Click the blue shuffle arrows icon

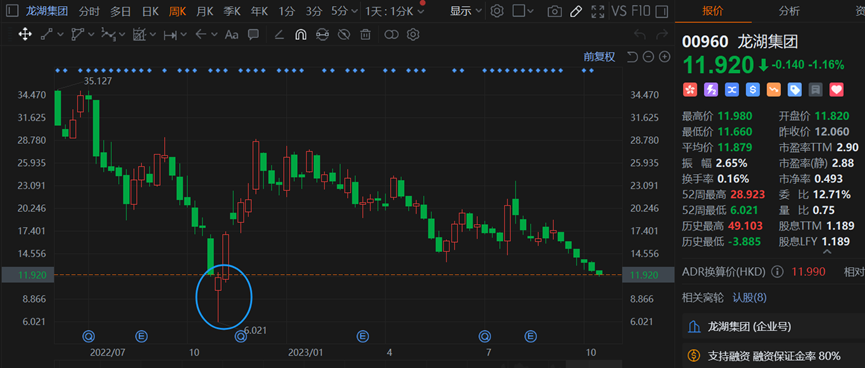coord(731,90)
